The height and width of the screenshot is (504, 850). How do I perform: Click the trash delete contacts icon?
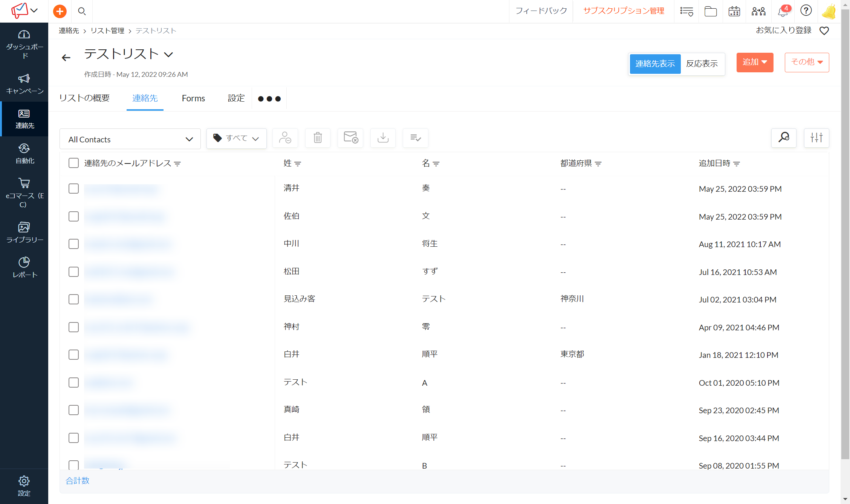pyautogui.click(x=318, y=138)
